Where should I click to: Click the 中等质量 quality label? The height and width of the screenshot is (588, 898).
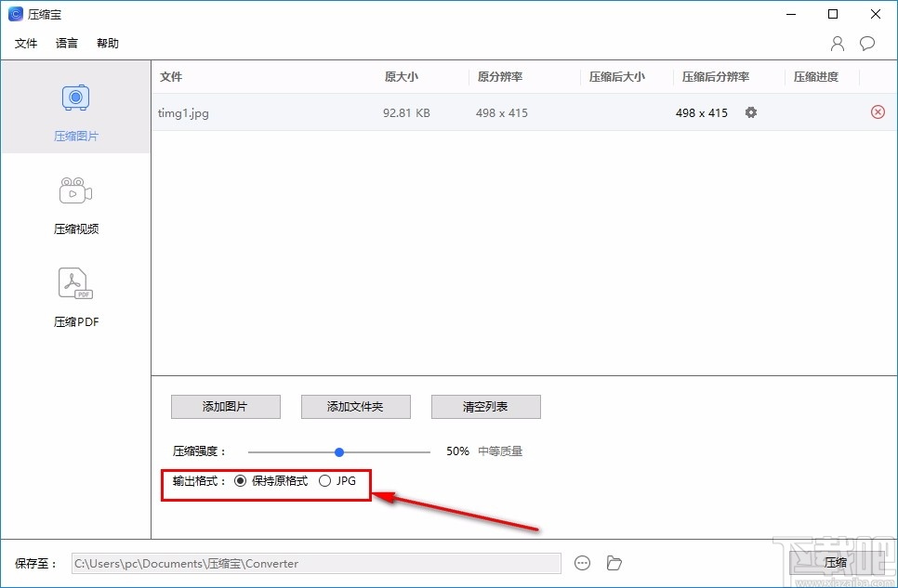(500, 451)
